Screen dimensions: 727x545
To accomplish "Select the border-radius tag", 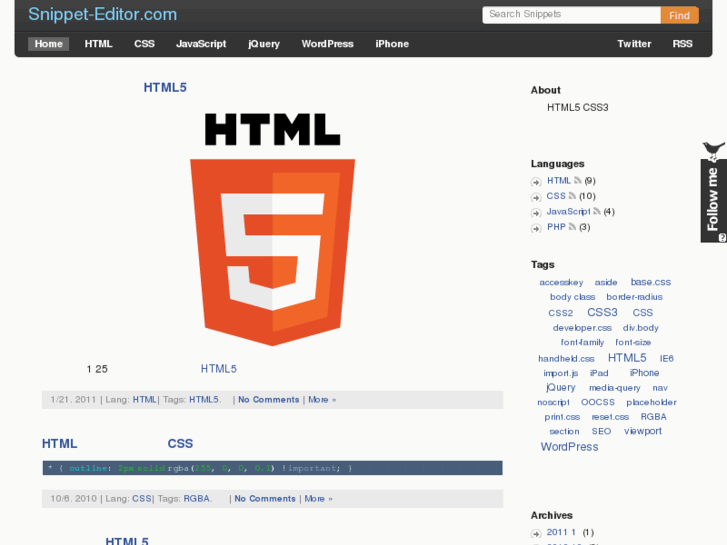I will (x=634, y=297).
